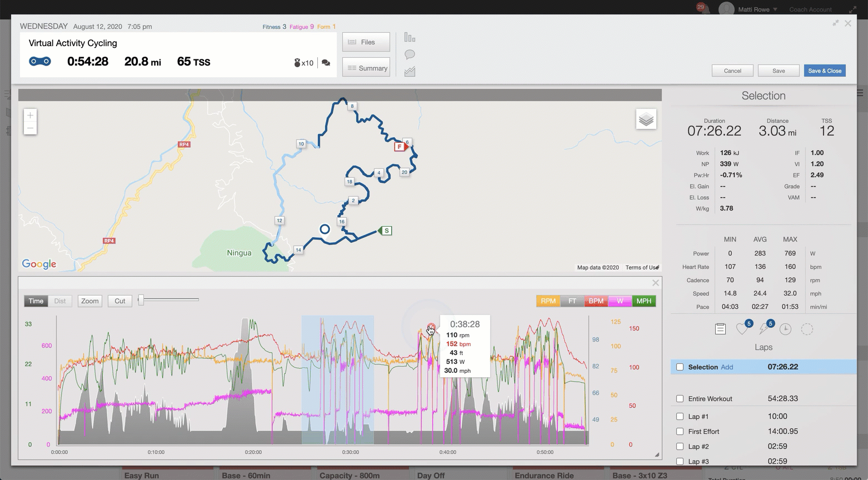Open the bar chart view icon

point(410,38)
